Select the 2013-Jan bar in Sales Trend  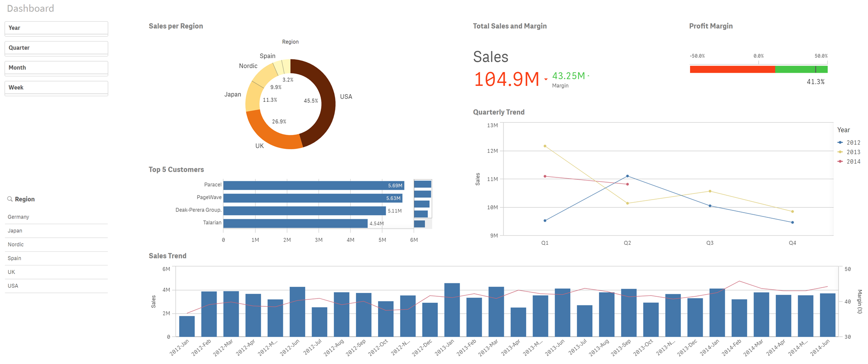[x=452, y=310]
